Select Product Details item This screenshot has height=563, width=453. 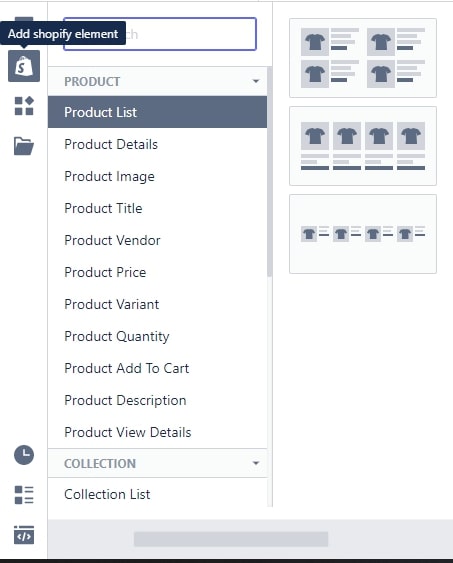tap(157, 144)
